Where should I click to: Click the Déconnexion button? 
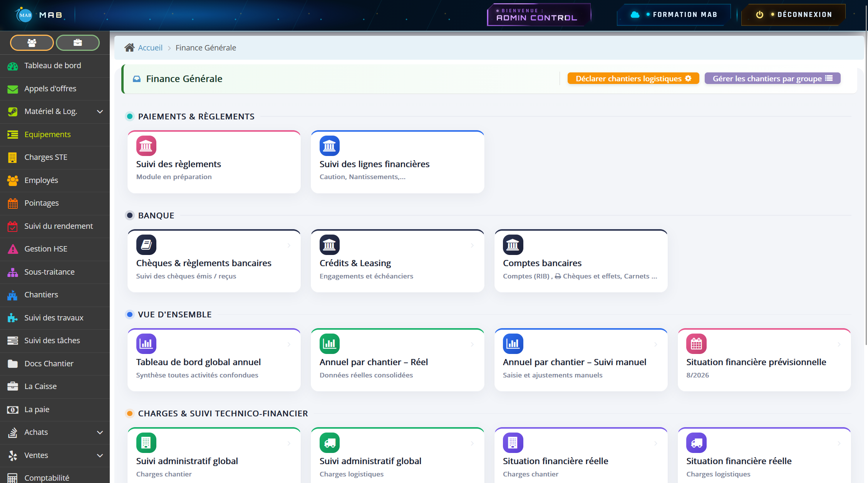[793, 15]
